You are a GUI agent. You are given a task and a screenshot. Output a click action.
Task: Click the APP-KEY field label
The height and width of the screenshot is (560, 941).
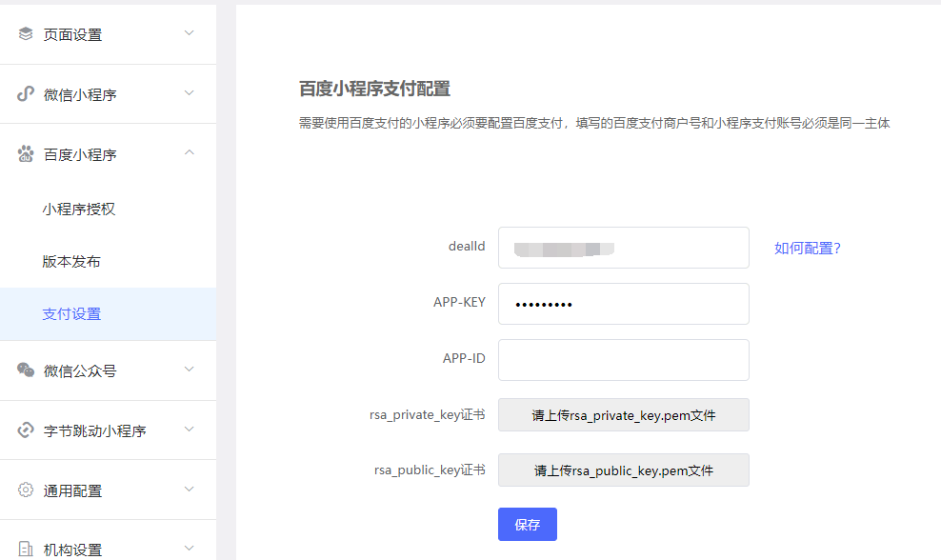click(459, 302)
